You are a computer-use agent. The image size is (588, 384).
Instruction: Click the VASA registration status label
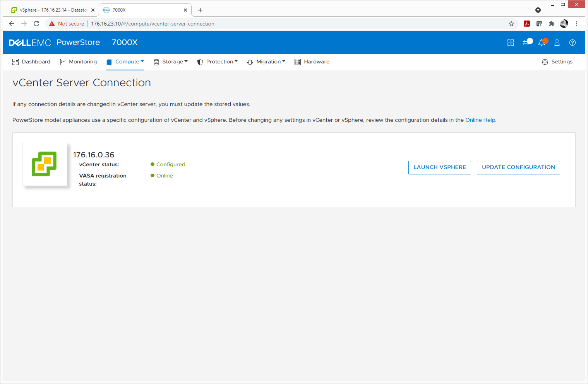click(x=103, y=180)
